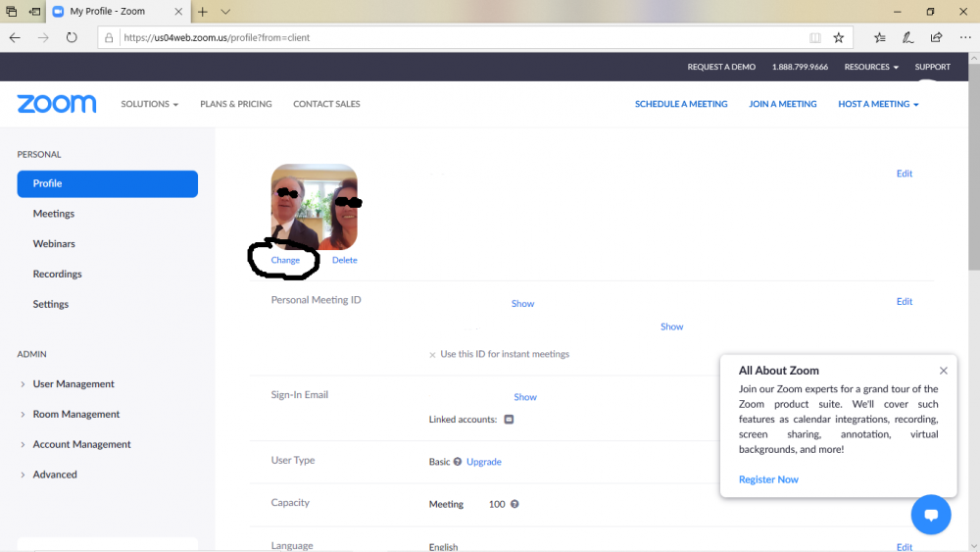Click Edit next to profile name
The image size is (980, 552).
pyautogui.click(x=905, y=174)
